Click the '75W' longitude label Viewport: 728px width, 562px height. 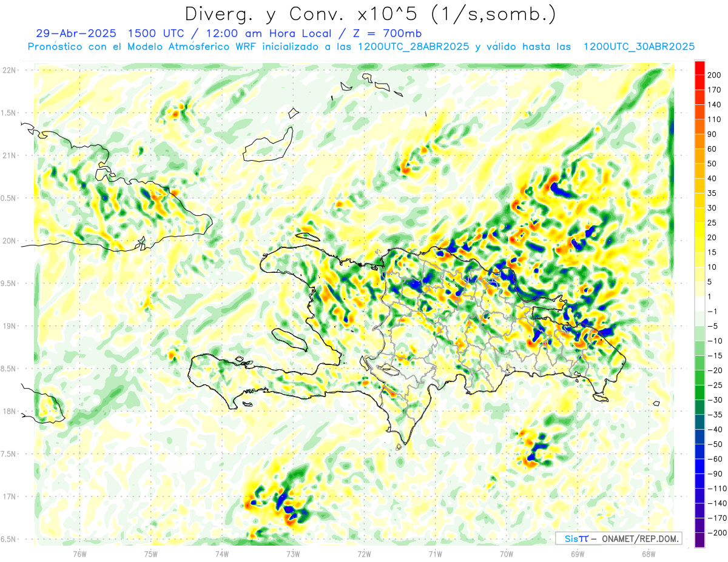pyautogui.click(x=151, y=553)
